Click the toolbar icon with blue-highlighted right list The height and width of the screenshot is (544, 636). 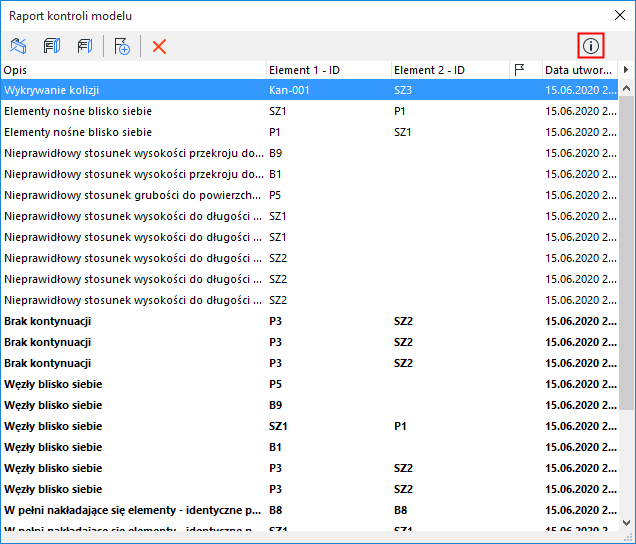pyautogui.click(x=52, y=46)
